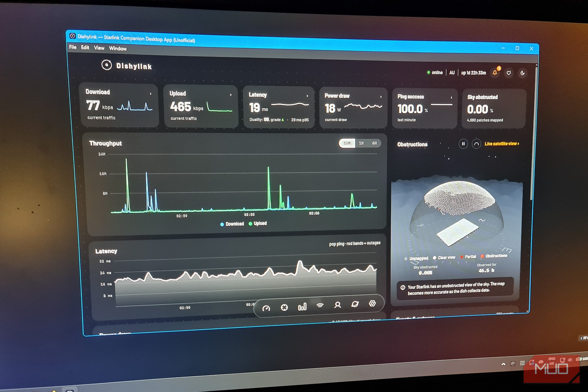Image resolution: width=588 pixels, height=392 pixels.
Task: Select the 1H throughput range
Action: tap(361, 143)
